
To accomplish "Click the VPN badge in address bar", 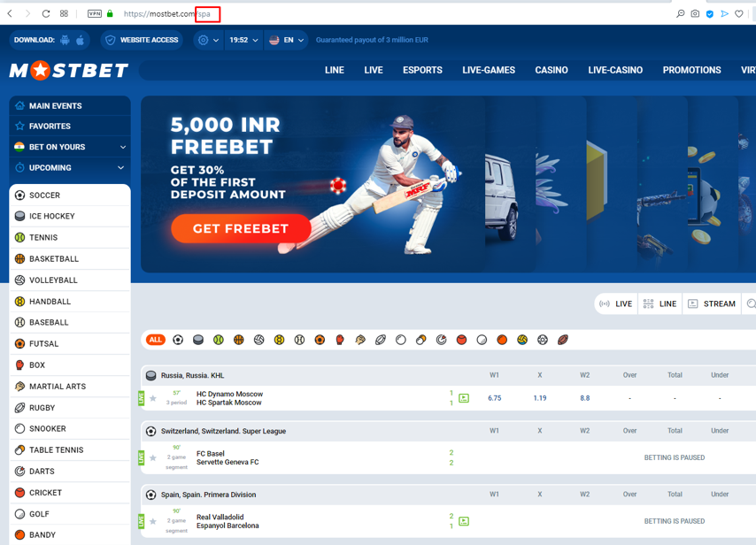I will click(95, 13).
